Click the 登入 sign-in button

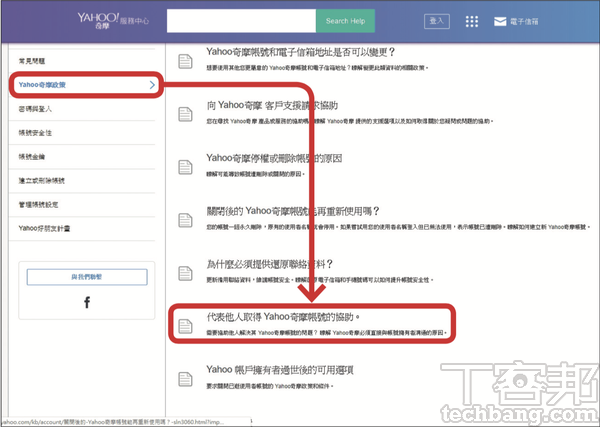click(x=437, y=21)
